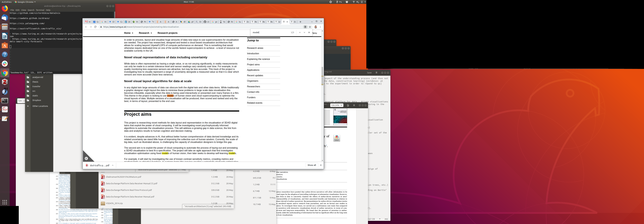Image resolution: width=644 pixels, height=224 pixels.
Task: Expand the Research menu plus
Action: click(151, 33)
